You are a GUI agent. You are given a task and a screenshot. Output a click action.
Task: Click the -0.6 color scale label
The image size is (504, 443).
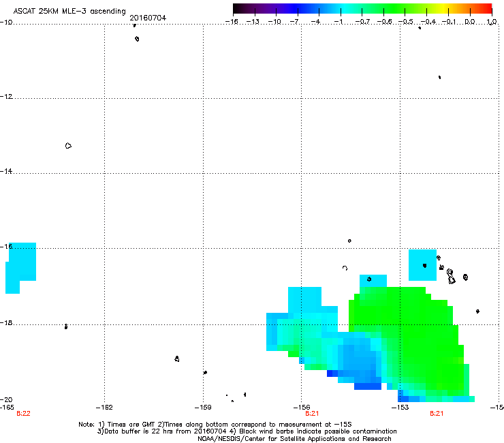[384, 22]
